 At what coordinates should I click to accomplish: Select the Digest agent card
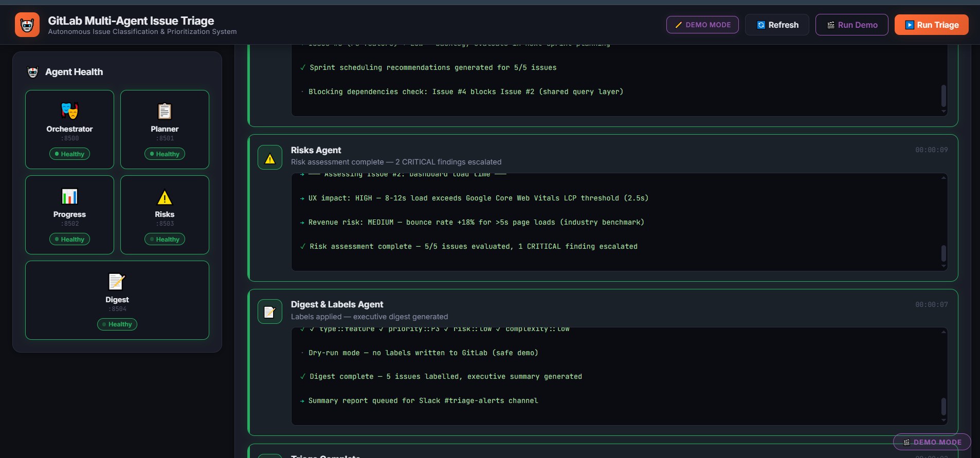pos(117,300)
